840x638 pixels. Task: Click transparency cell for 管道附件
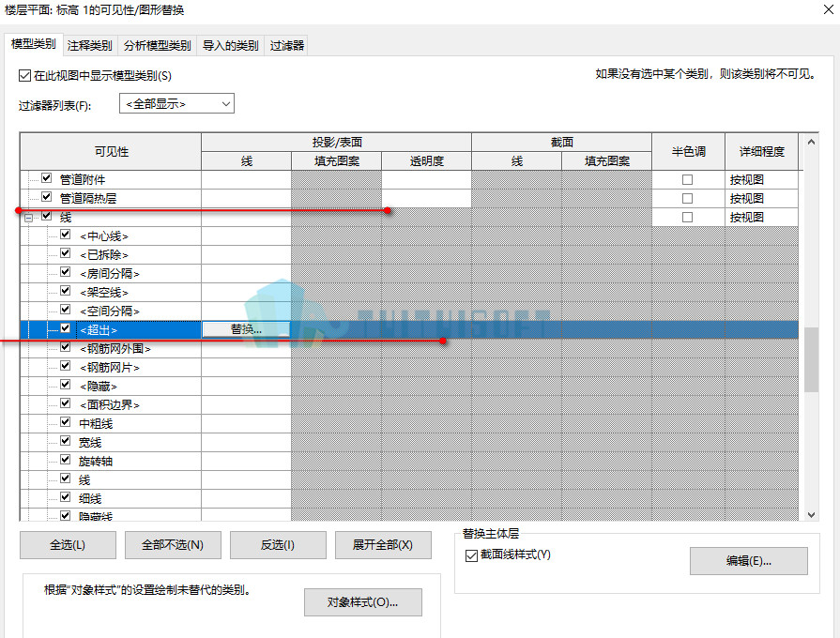click(x=426, y=179)
